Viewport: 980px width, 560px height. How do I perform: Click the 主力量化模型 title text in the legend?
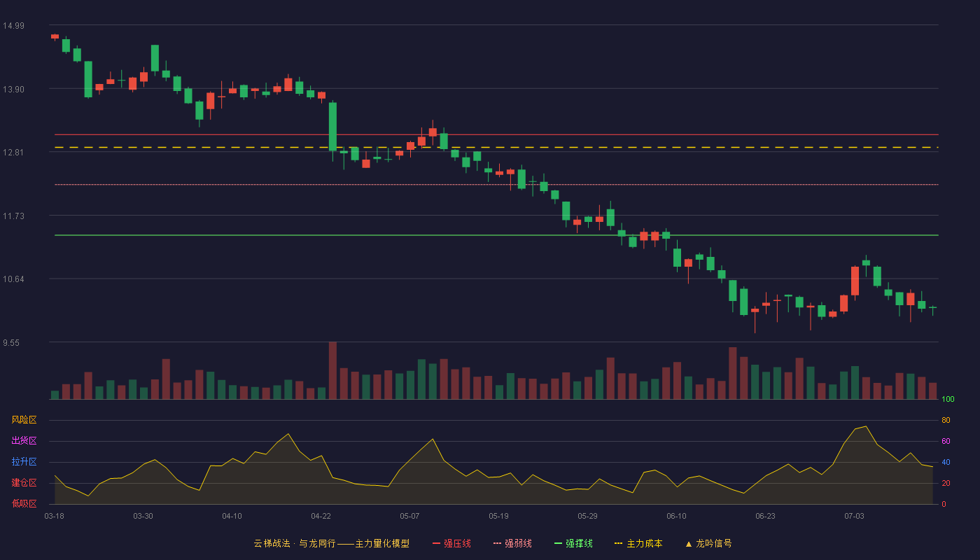[x=382, y=544]
